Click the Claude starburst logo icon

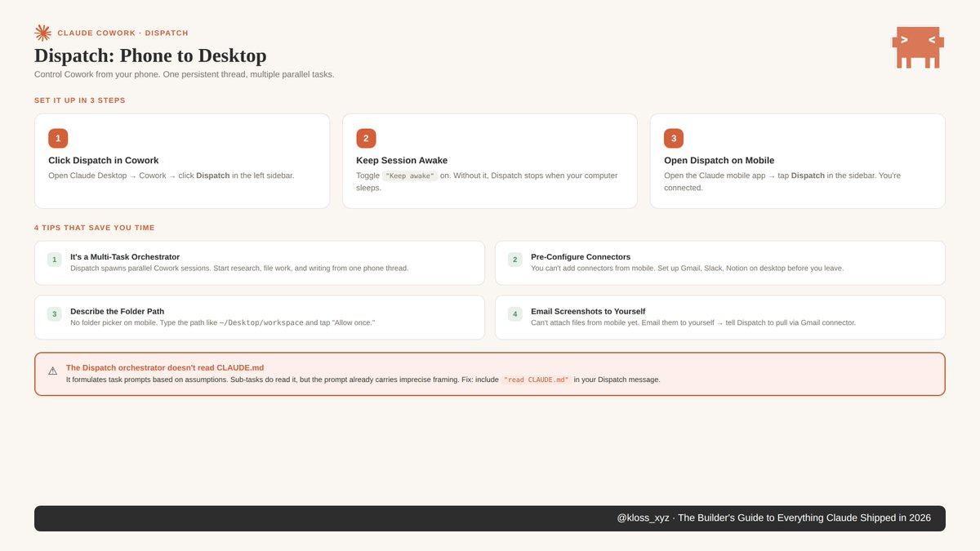point(42,33)
